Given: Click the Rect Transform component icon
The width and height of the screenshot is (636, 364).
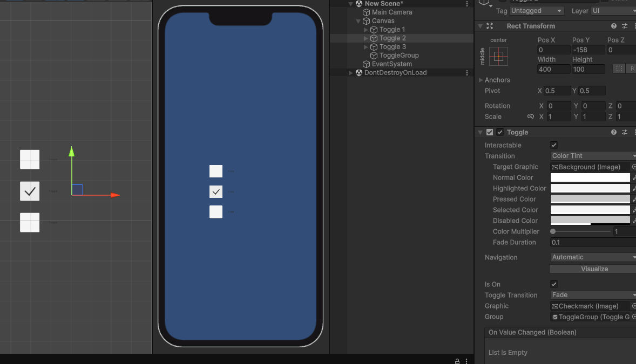Looking at the screenshot, I should click(x=490, y=26).
